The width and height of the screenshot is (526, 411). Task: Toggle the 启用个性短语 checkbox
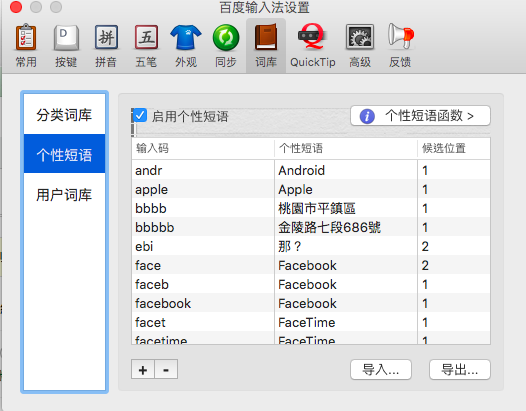pyautogui.click(x=140, y=116)
